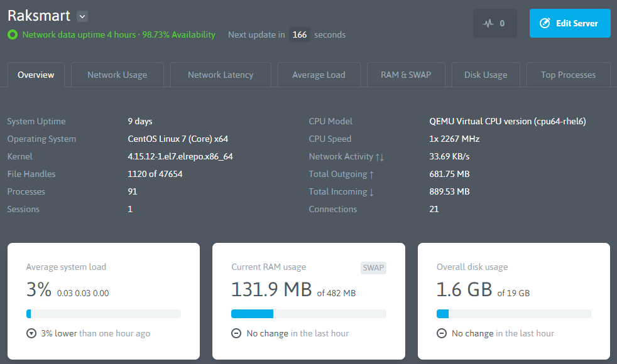
Task: Click the no-change icon under disk usage
Action: (x=442, y=333)
